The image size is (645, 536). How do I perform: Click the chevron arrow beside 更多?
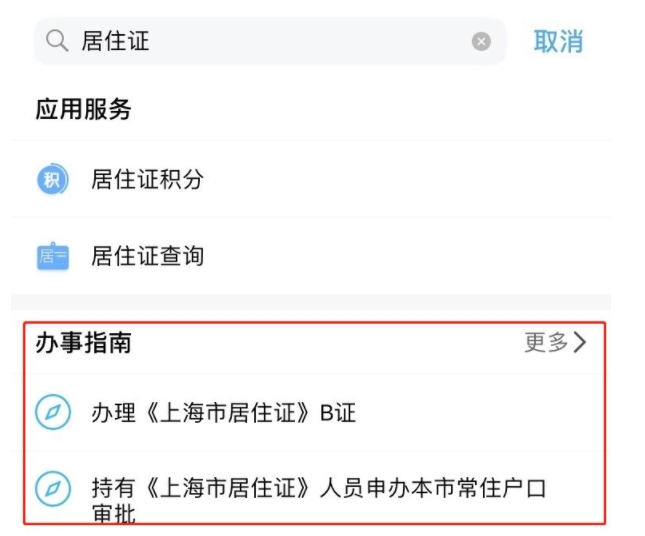580,342
